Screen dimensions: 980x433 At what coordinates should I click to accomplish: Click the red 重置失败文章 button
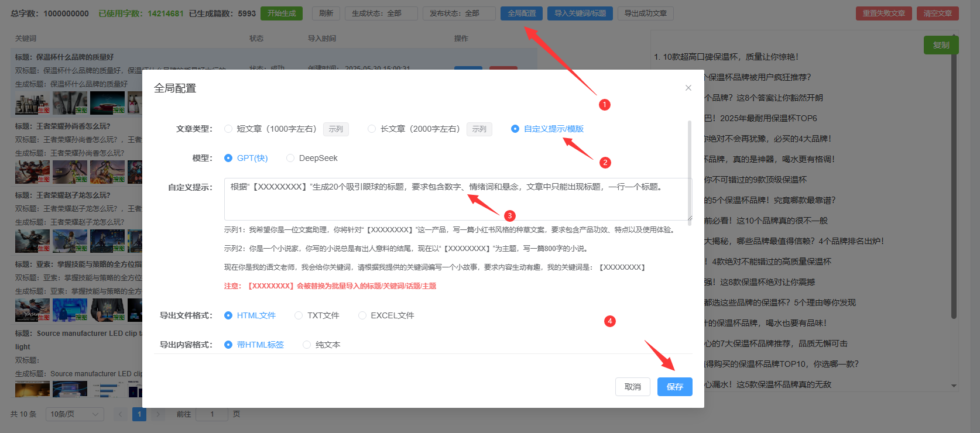883,13
